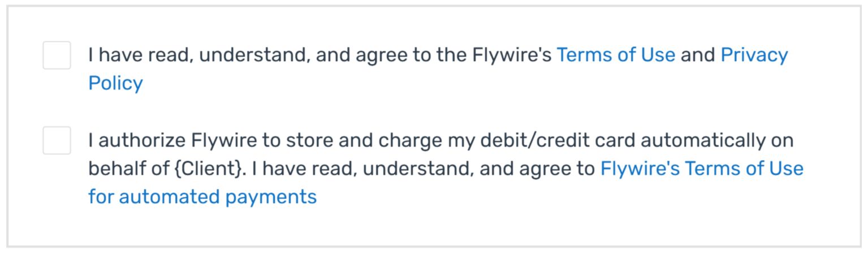868x254 pixels.
Task: Click the "for automated payments" link line
Action: coord(202,197)
